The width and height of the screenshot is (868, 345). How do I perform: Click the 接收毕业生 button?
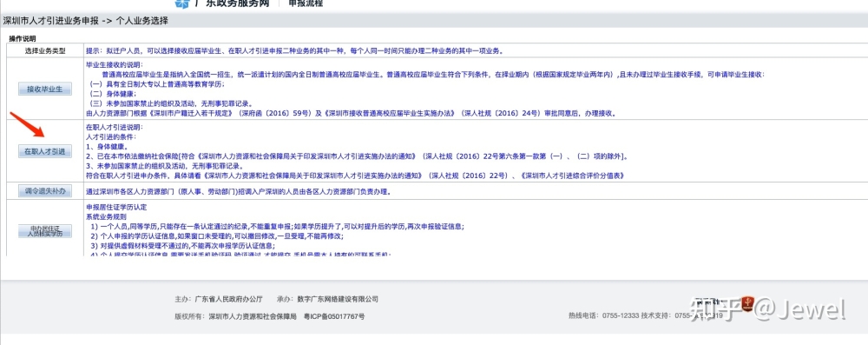45,89
